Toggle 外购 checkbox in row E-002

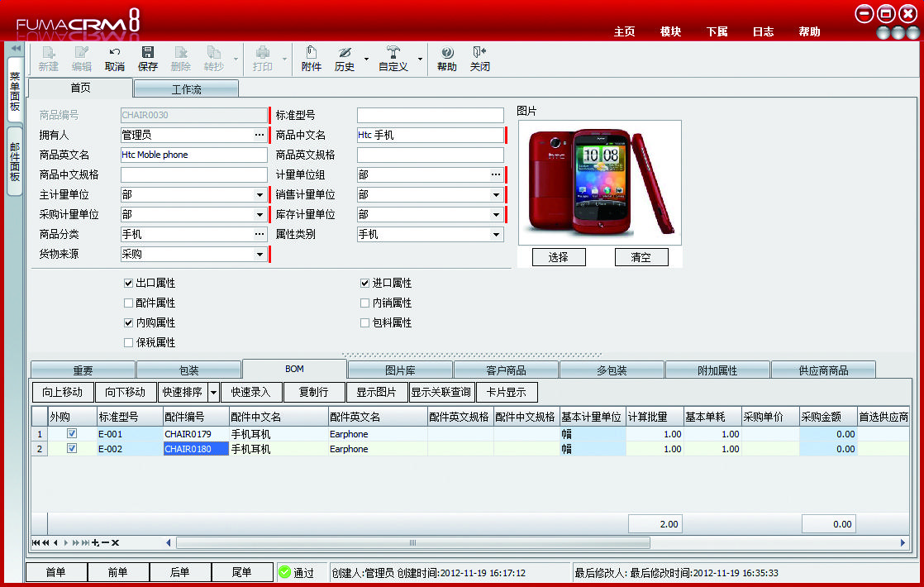point(72,448)
